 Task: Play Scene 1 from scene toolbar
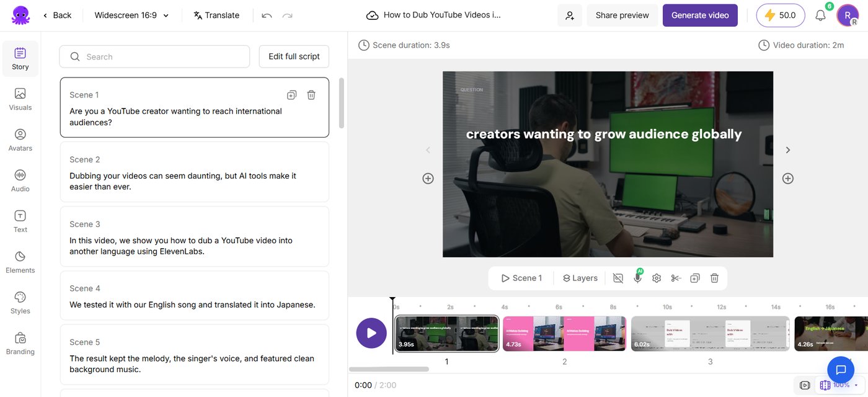pos(521,279)
